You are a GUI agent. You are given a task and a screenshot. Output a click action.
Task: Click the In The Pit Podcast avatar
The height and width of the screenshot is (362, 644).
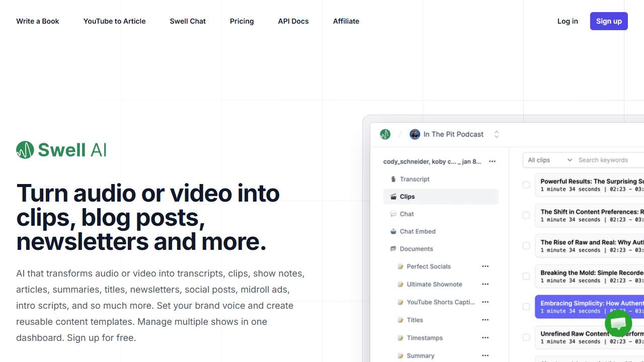point(415,134)
